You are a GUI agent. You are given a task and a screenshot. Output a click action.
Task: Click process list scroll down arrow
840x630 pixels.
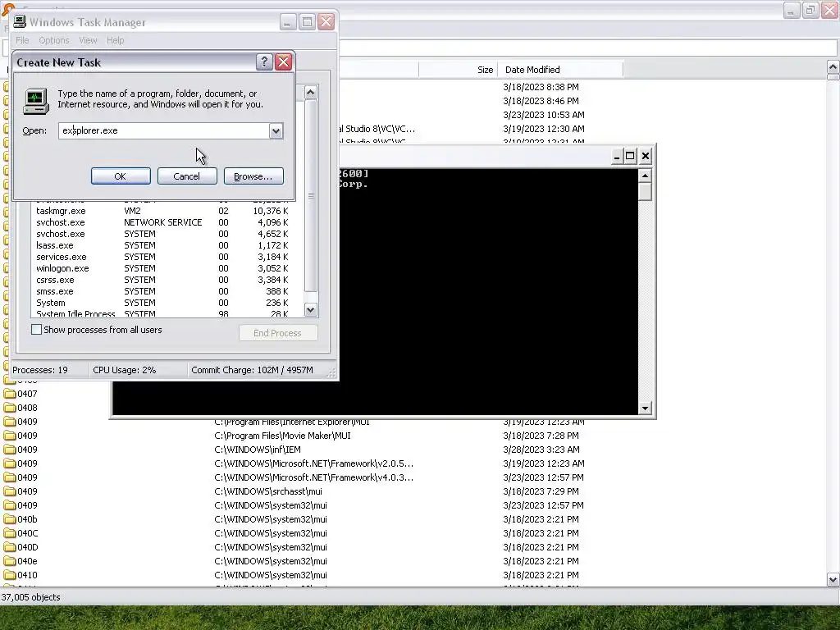pyautogui.click(x=311, y=309)
